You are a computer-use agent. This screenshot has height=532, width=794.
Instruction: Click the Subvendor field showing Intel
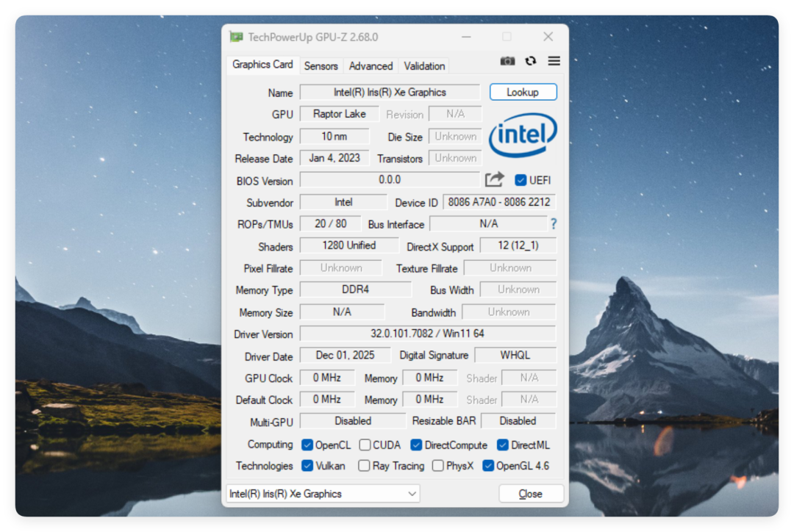343,202
